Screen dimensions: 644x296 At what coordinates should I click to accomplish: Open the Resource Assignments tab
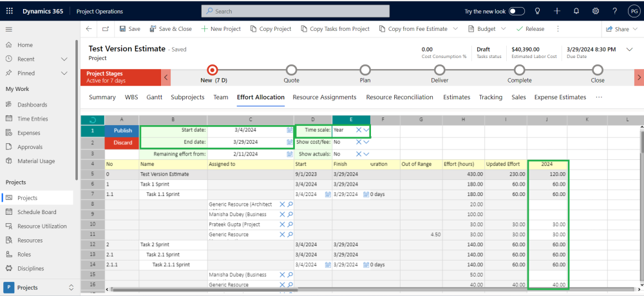[324, 97]
